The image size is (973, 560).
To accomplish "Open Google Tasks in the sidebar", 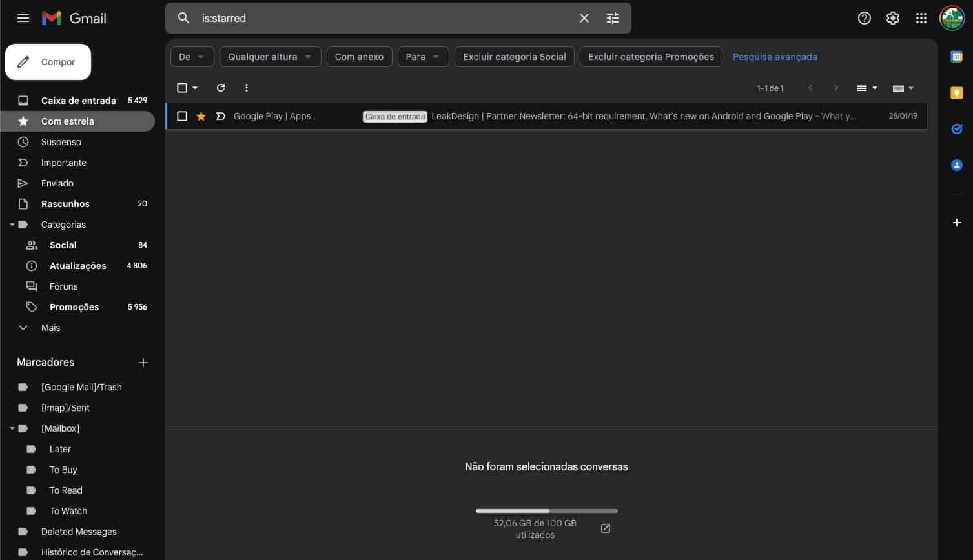I will tap(957, 129).
